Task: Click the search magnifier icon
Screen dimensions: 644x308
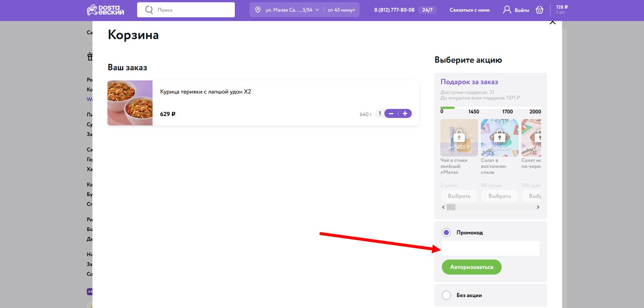Action: [x=149, y=10]
